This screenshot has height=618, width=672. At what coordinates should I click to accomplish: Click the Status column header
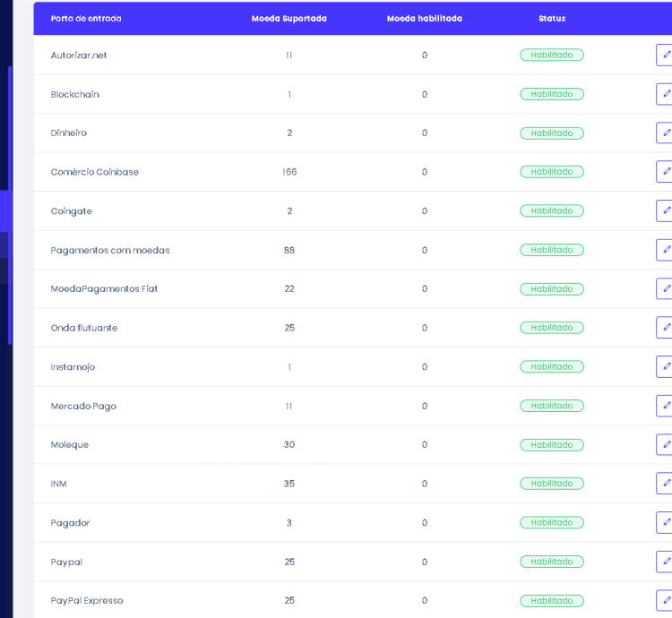[552, 19]
